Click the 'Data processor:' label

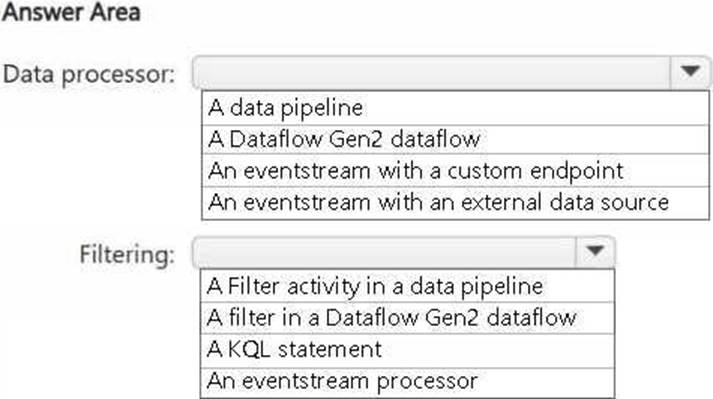[89, 74]
